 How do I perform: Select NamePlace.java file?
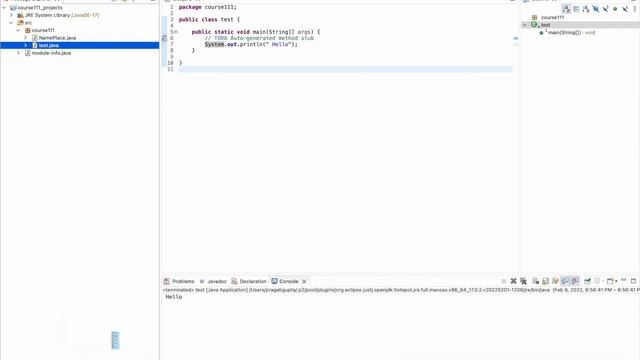pos(57,38)
